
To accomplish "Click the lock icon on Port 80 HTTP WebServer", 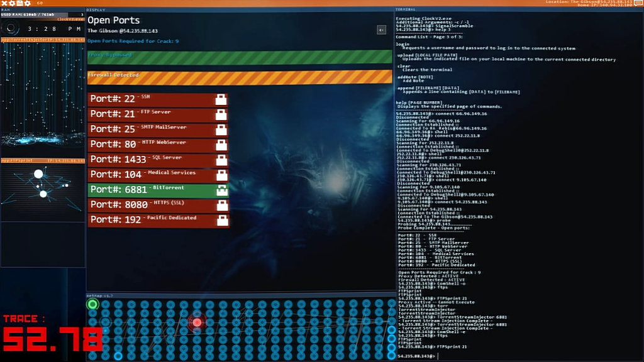I will [x=221, y=145].
